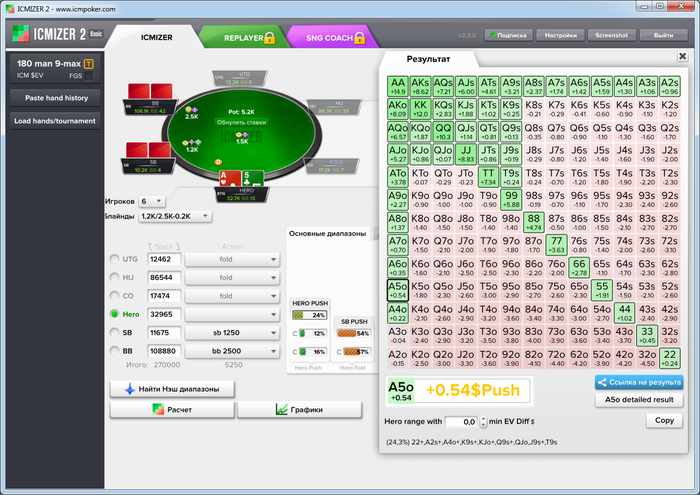This screenshot has height=495, width=700.
Task: Switch to the ICMIZER tab
Action: tap(156, 37)
